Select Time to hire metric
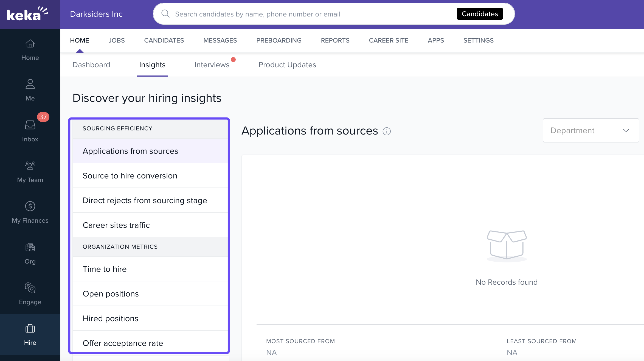 pyautogui.click(x=105, y=269)
